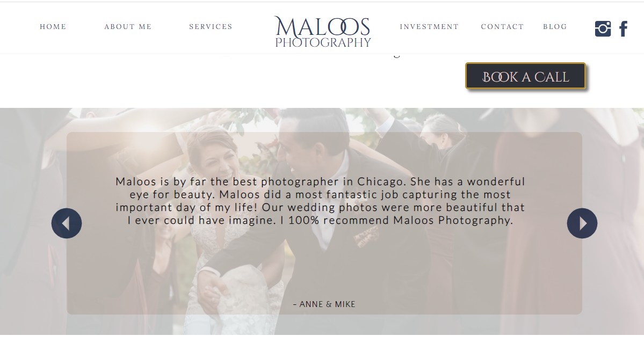Go to the Home page
Image resolution: width=644 pixels, height=343 pixels.
click(x=53, y=27)
